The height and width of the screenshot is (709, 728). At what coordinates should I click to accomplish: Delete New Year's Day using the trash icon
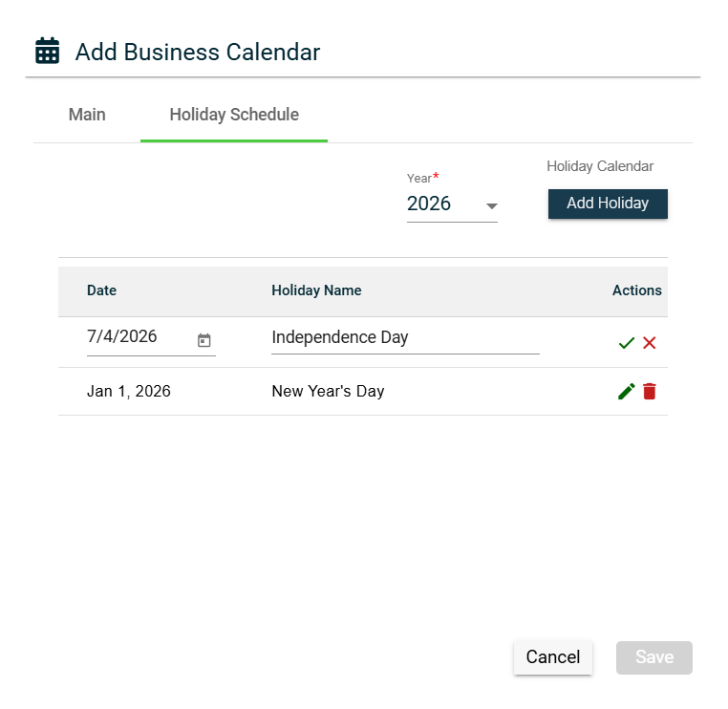650,391
